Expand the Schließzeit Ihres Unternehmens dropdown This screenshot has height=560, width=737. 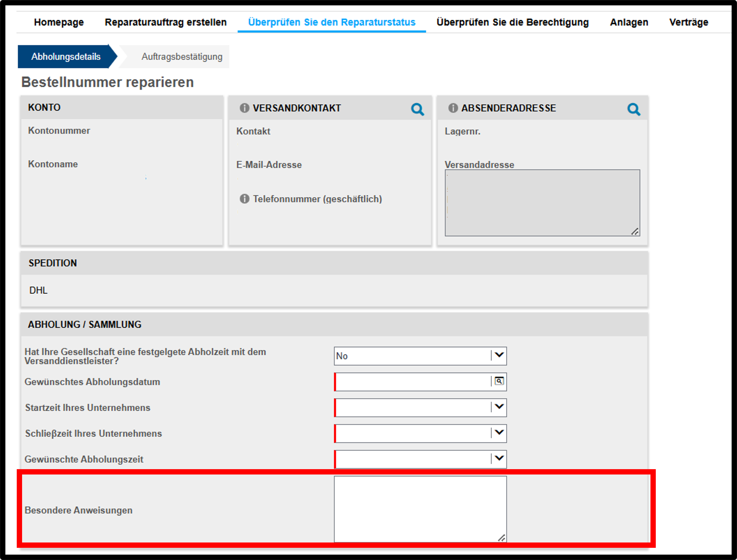click(x=420, y=433)
